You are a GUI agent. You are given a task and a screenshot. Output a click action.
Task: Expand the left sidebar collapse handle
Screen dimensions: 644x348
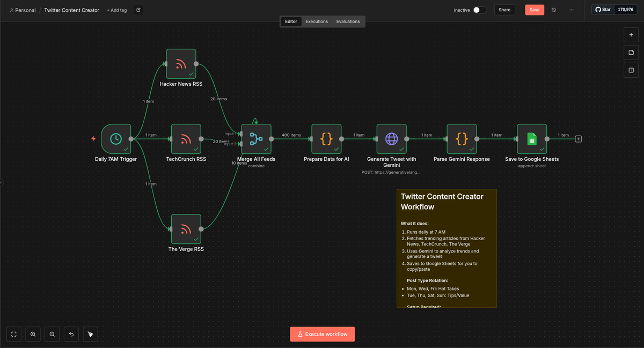(1, 182)
